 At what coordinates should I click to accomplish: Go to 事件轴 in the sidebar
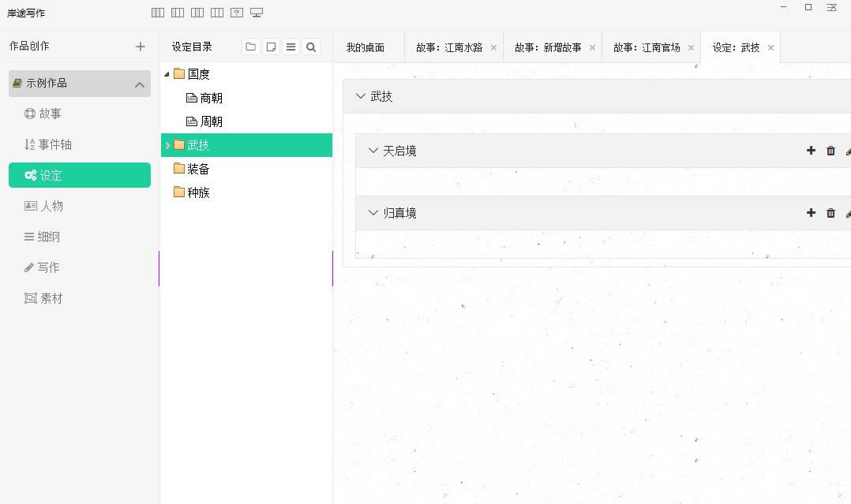point(54,144)
